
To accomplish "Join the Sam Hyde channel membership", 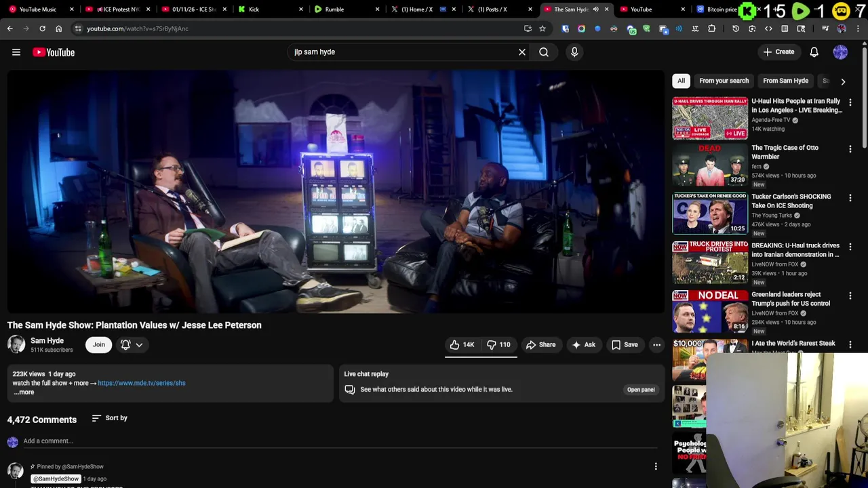I will pos(98,345).
